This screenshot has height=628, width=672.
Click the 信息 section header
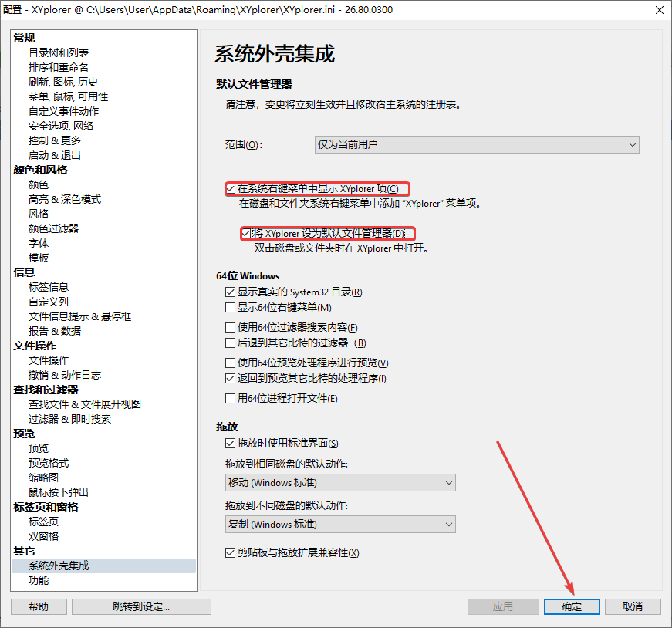24,272
